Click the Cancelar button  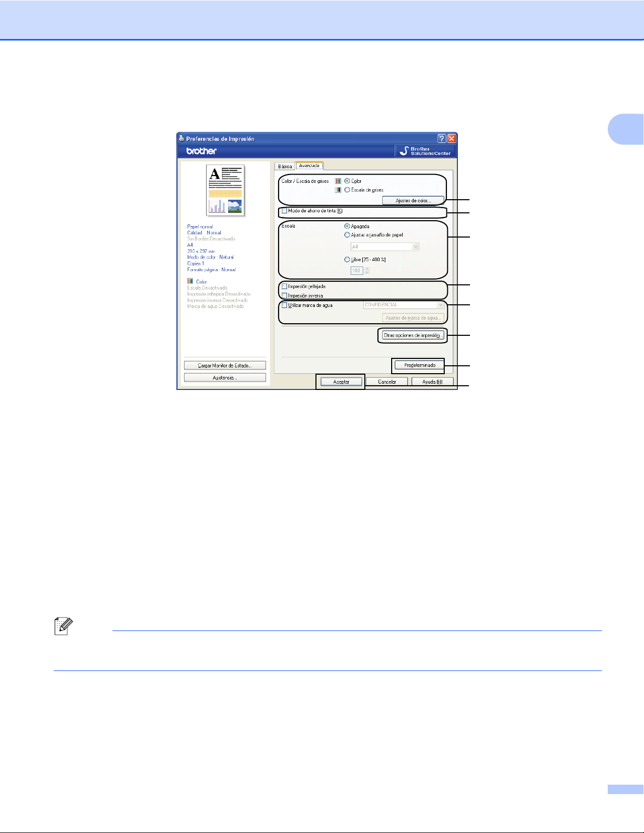[x=387, y=382]
